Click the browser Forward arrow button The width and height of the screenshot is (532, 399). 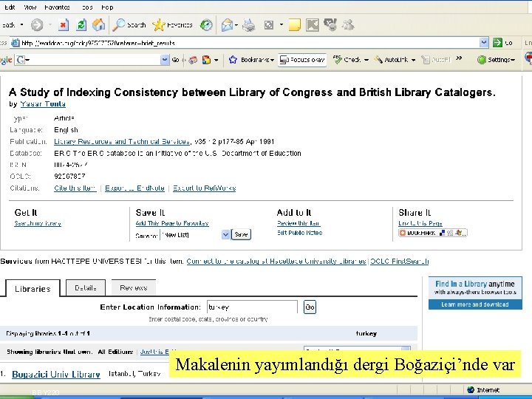(x=37, y=25)
